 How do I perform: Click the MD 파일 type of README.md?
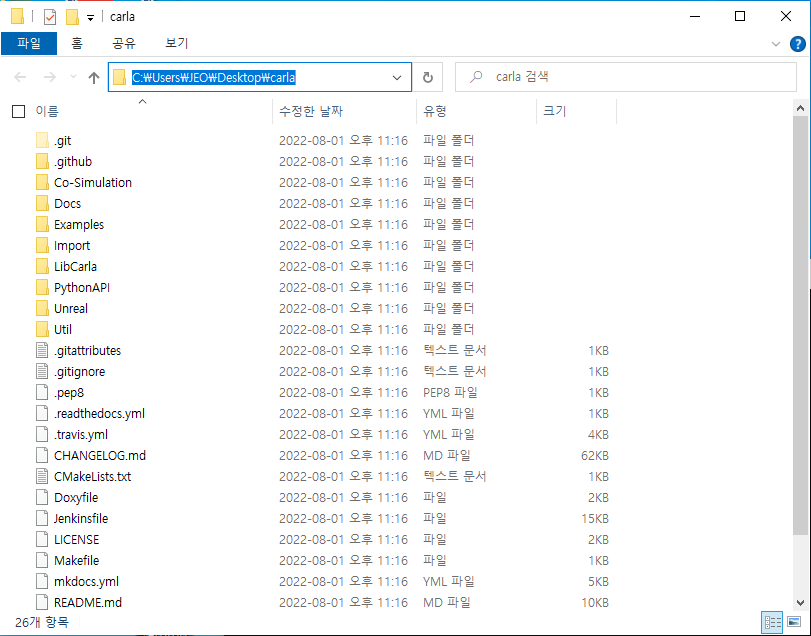447,602
